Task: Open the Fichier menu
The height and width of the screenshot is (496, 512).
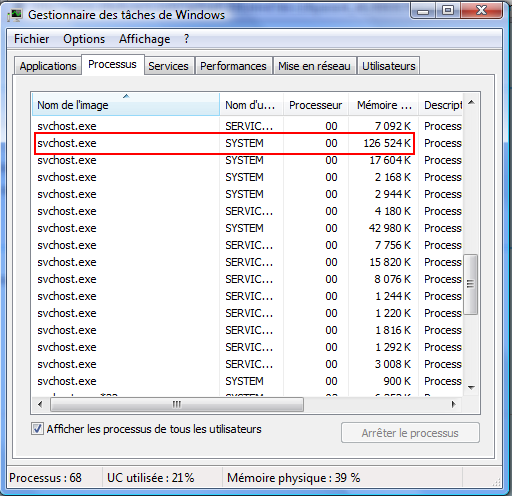Action: [31, 39]
